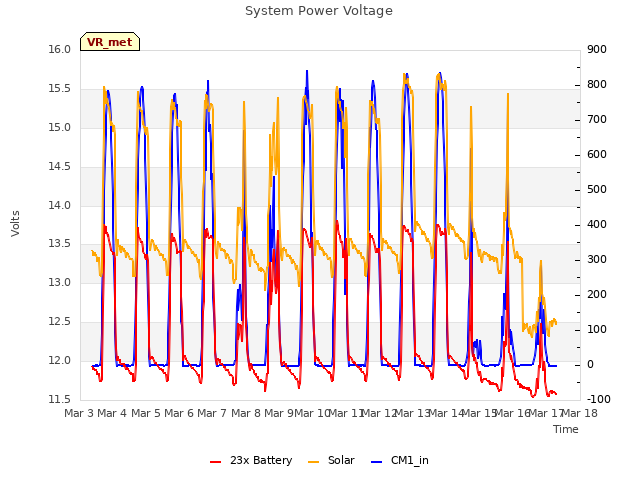Click the 13.0 left axis tick label

coord(59,282)
